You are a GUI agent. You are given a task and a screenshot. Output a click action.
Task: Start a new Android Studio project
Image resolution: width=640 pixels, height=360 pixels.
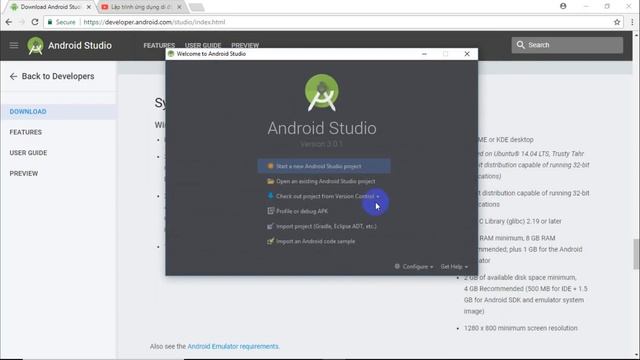[324, 166]
